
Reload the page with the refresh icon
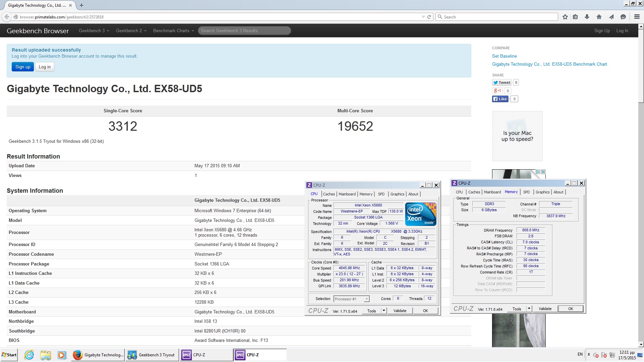click(x=429, y=17)
